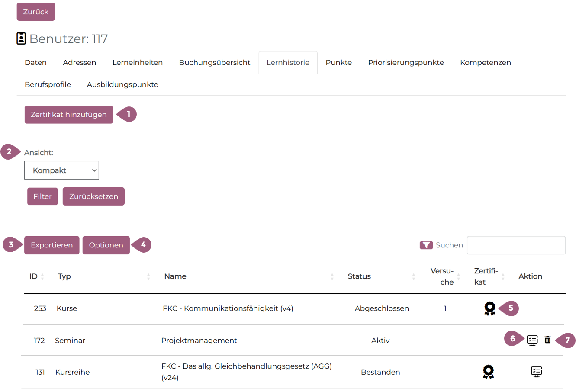Go to the Ausbildungspunkte tab
579x392 pixels.
(x=122, y=85)
